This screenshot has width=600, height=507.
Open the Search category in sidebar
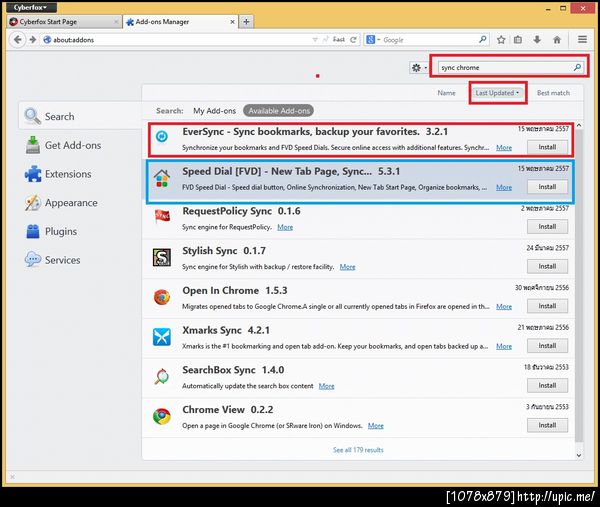pos(80,116)
